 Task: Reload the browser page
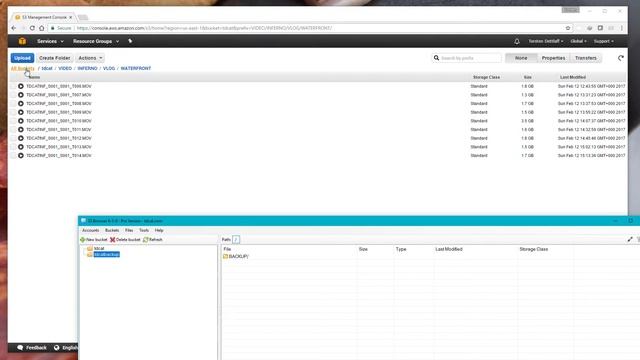pos(32,28)
